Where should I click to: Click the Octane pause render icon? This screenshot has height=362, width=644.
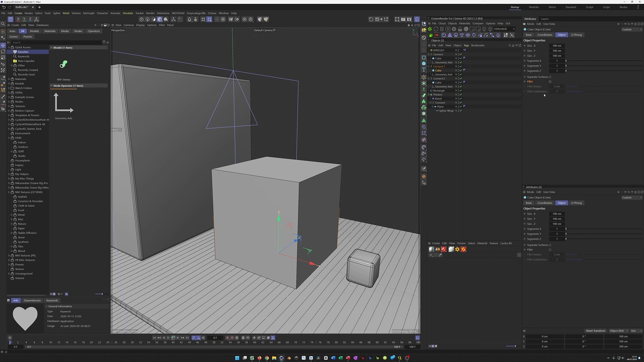coord(442,29)
